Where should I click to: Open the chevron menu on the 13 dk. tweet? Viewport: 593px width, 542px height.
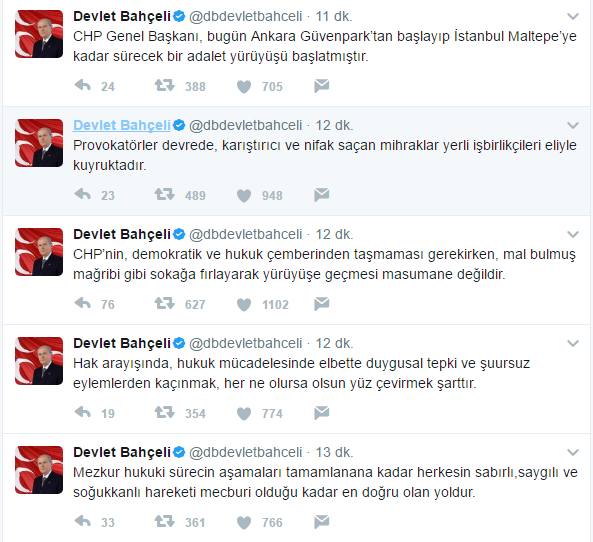[573, 452]
